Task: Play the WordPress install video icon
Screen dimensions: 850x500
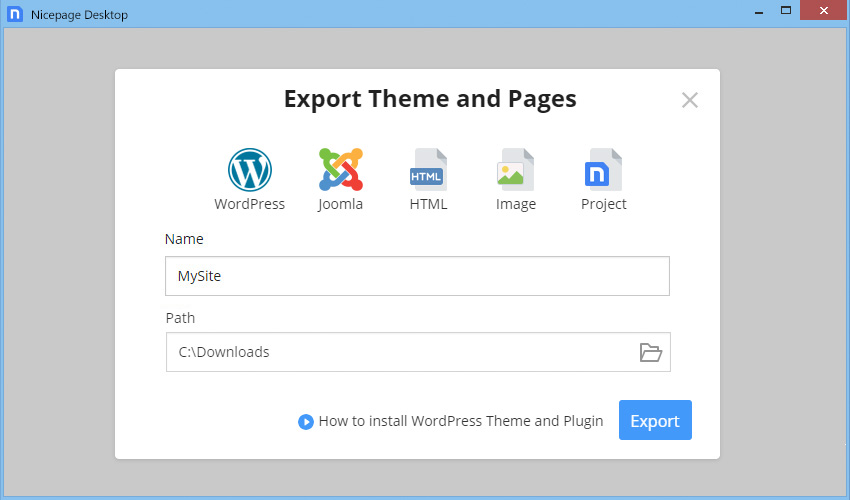Action: pyautogui.click(x=306, y=422)
